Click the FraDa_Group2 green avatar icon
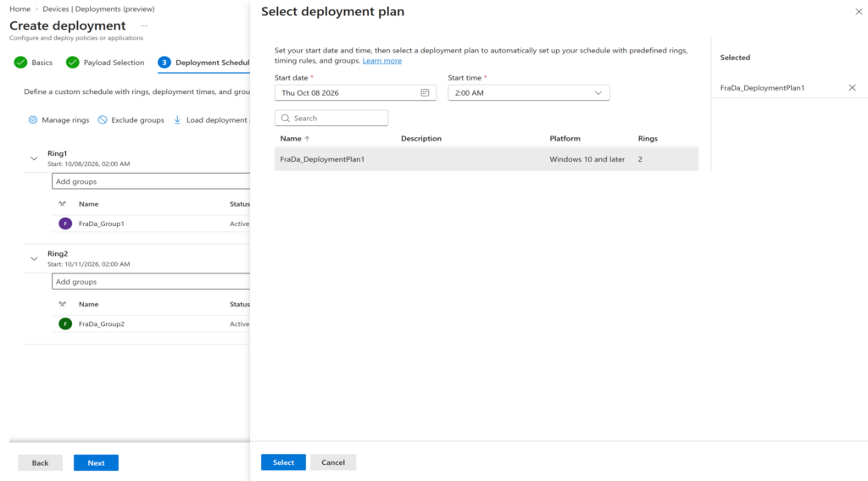 (x=65, y=324)
